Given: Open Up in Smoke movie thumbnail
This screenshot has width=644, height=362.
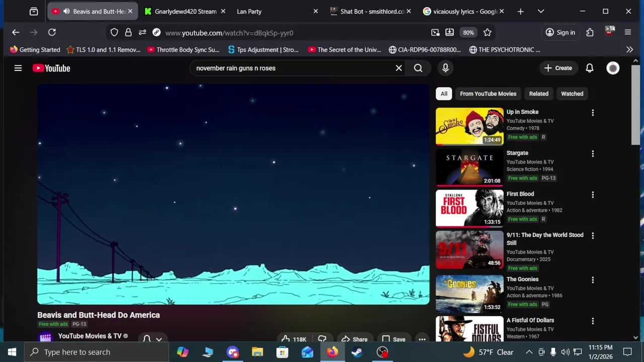Looking at the screenshot, I should click(x=469, y=126).
